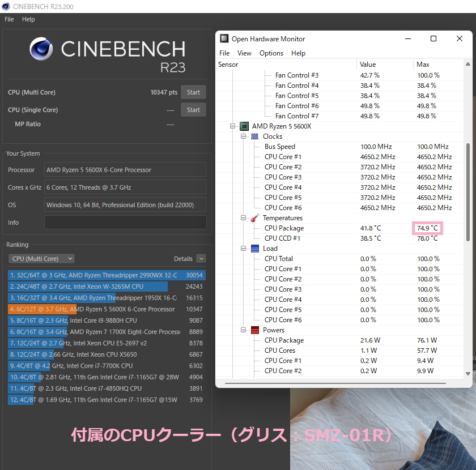This screenshot has width=476, height=470.
Task: Click the Info input field
Action: (x=125, y=223)
